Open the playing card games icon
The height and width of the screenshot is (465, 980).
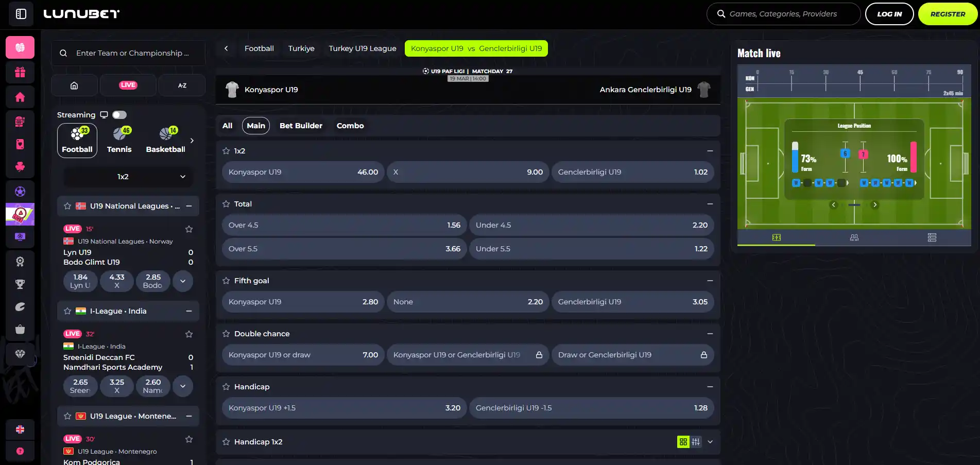pos(20,144)
